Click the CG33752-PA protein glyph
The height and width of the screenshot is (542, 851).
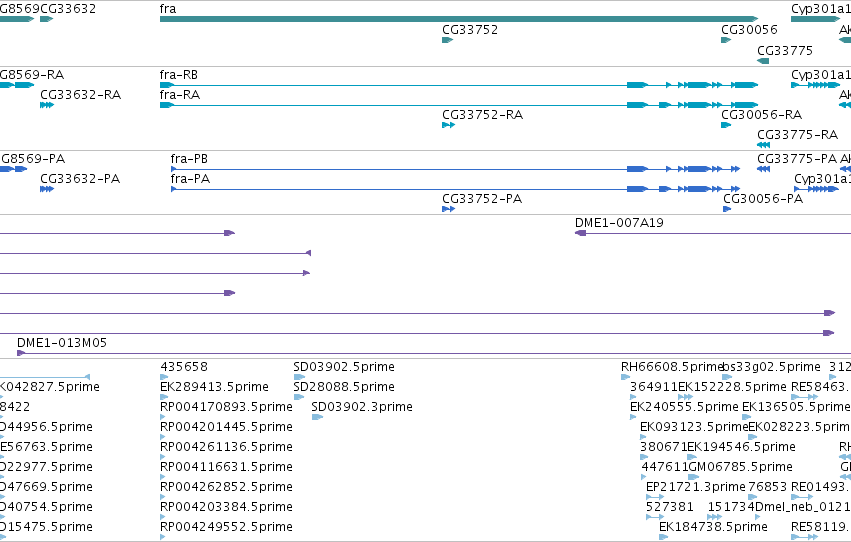click(448, 209)
